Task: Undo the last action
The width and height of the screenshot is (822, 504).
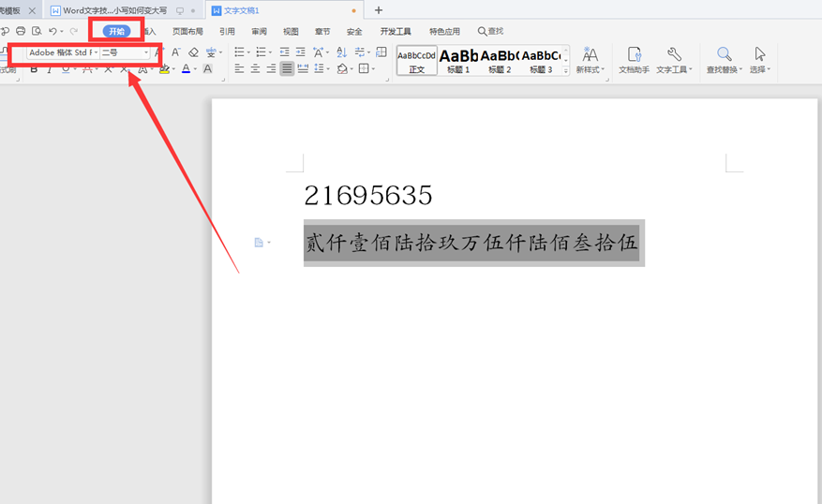Action: (x=52, y=32)
